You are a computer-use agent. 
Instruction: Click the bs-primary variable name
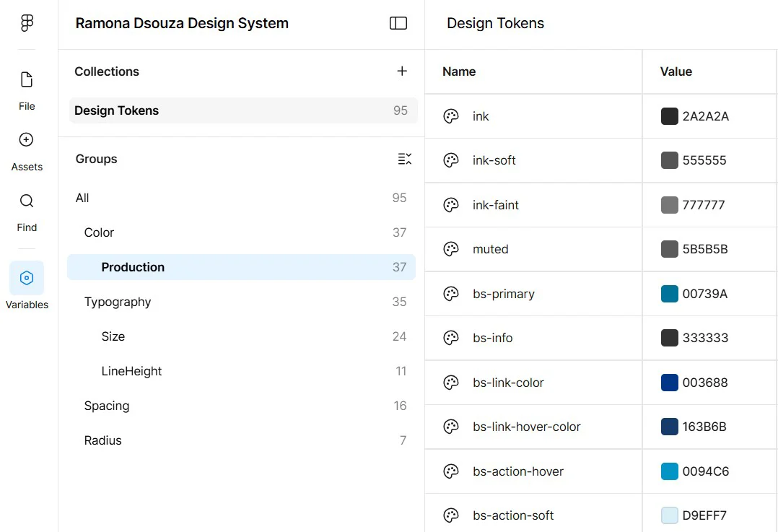503,294
